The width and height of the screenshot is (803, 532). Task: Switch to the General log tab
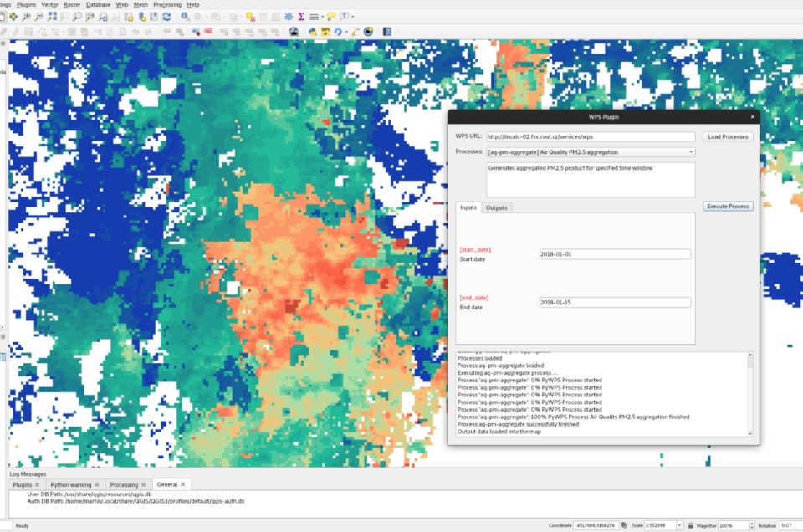click(167, 484)
